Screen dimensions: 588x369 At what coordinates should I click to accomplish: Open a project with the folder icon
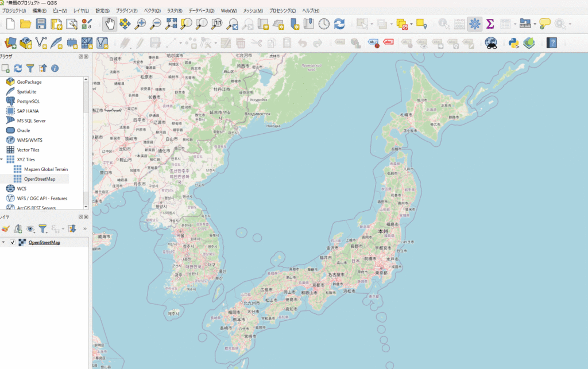[x=25, y=24]
